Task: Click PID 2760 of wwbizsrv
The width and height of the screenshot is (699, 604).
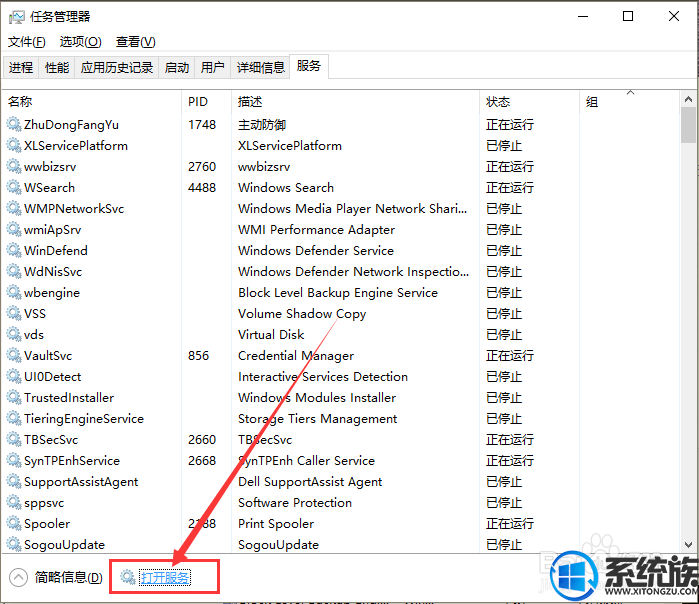Action: click(202, 167)
